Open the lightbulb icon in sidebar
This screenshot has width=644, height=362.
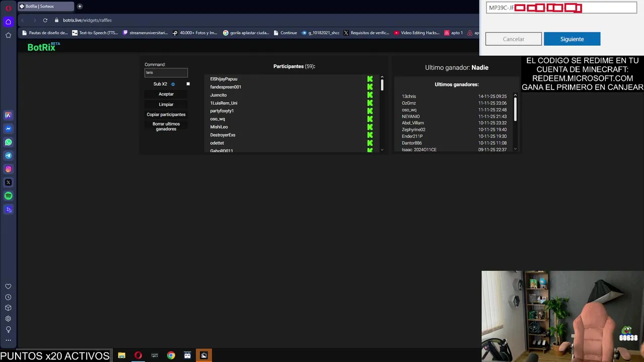point(8,329)
